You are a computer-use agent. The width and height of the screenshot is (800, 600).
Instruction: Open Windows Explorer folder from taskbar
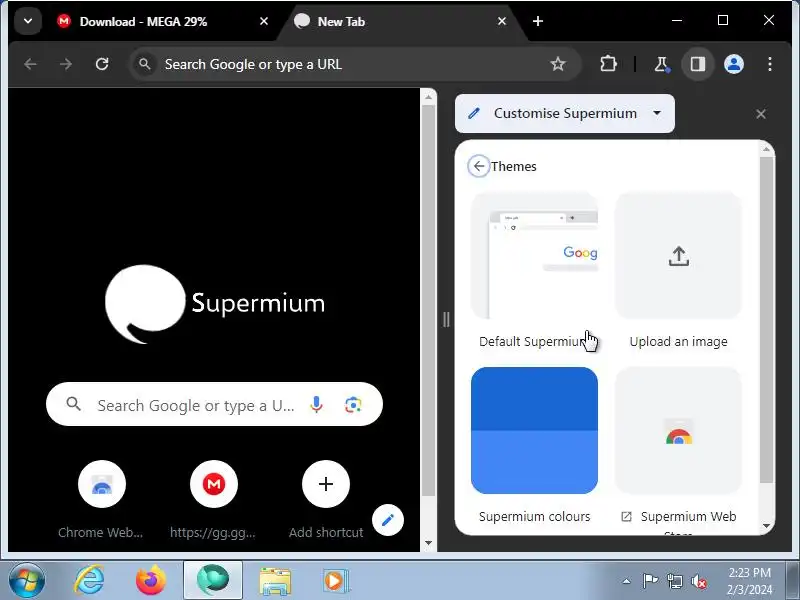pos(275,581)
